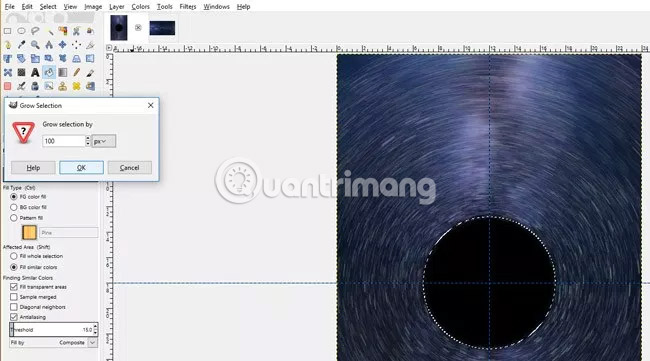Screen dimensions: 650x361
Task: Click Help in Grow Selection dialog
Action: [x=33, y=167]
